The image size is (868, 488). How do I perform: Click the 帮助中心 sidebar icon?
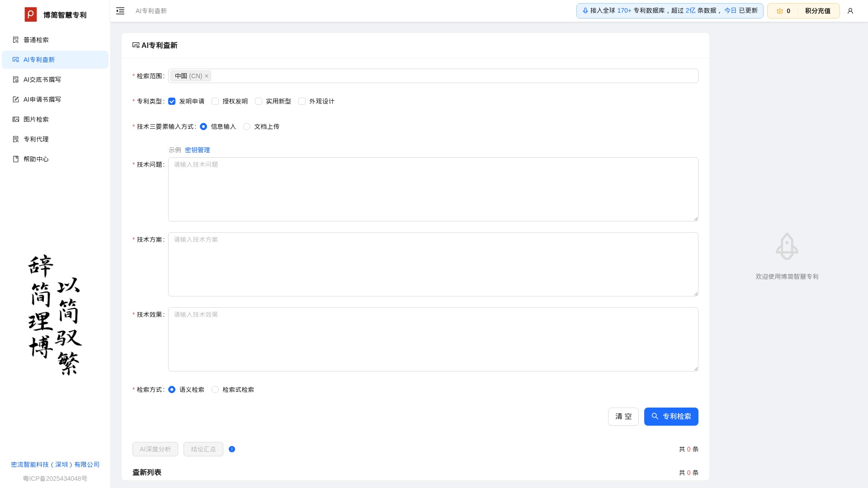[16, 159]
